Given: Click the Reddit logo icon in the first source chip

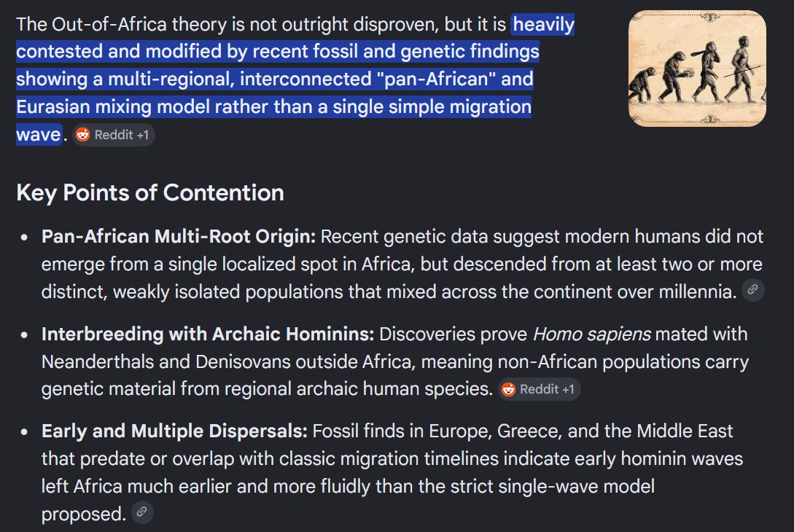Looking at the screenshot, I should pos(82,135).
